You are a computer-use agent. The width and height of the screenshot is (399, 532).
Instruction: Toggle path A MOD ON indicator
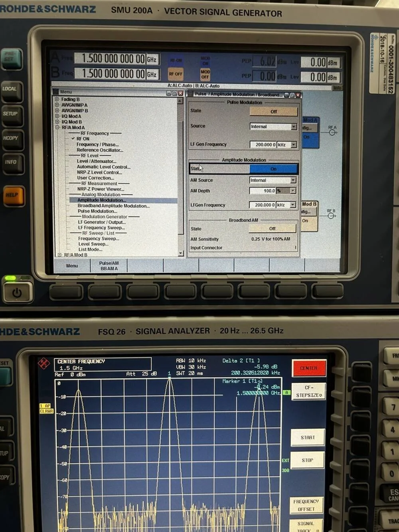coord(205,61)
